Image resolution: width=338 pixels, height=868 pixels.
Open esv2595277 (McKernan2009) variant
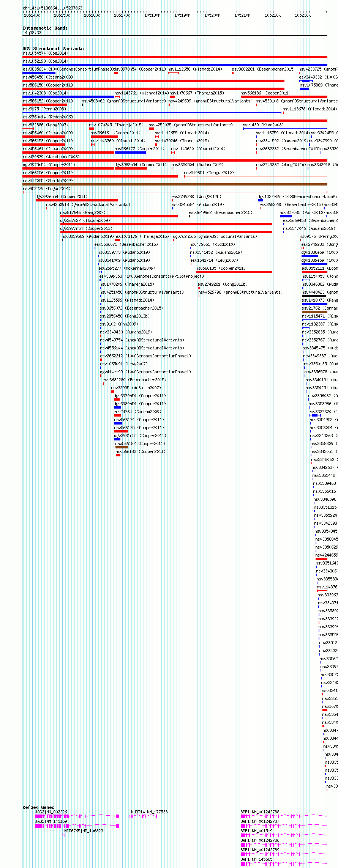[127, 268]
